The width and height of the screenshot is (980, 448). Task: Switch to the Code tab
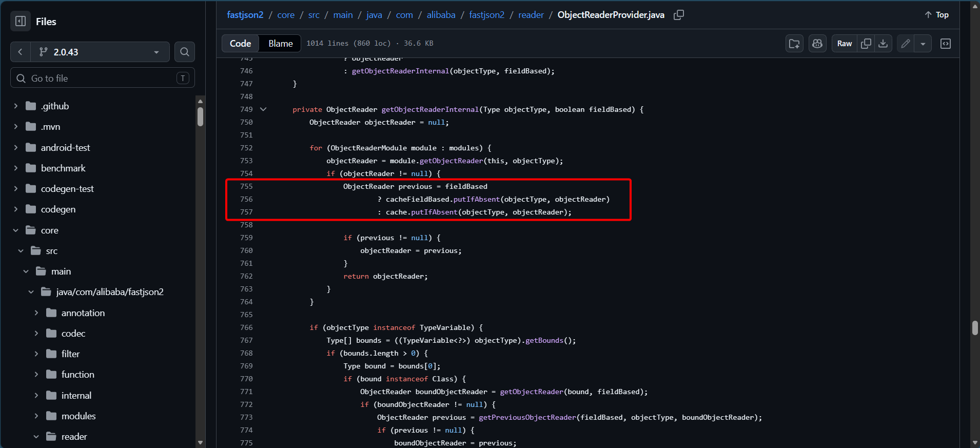(x=240, y=44)
